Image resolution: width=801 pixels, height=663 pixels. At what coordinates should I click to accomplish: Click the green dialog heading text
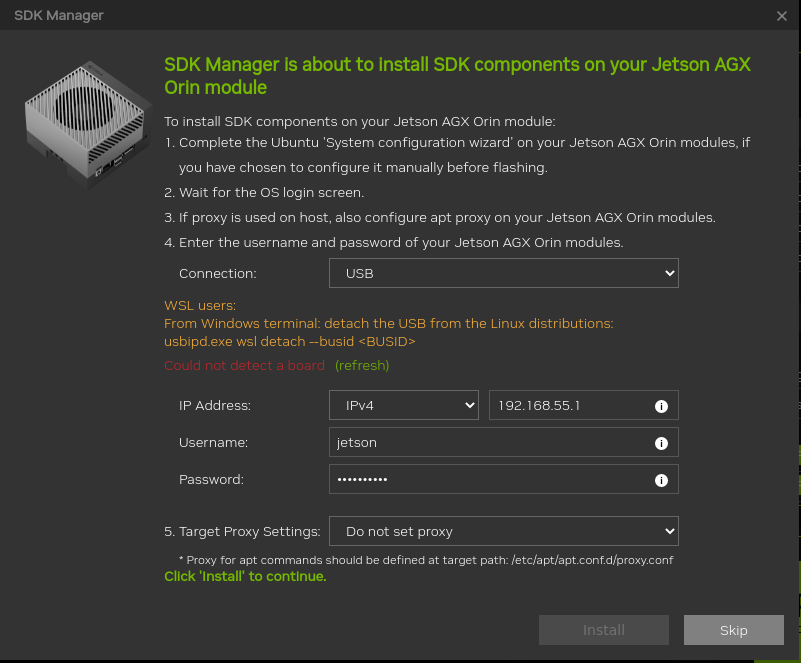[x=457, y=76]
